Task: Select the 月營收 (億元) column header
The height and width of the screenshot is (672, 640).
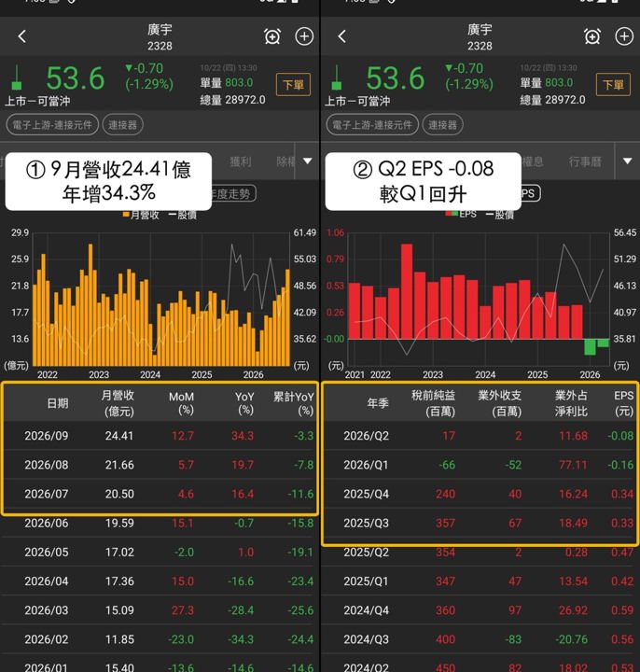Action: click(118, 403)
